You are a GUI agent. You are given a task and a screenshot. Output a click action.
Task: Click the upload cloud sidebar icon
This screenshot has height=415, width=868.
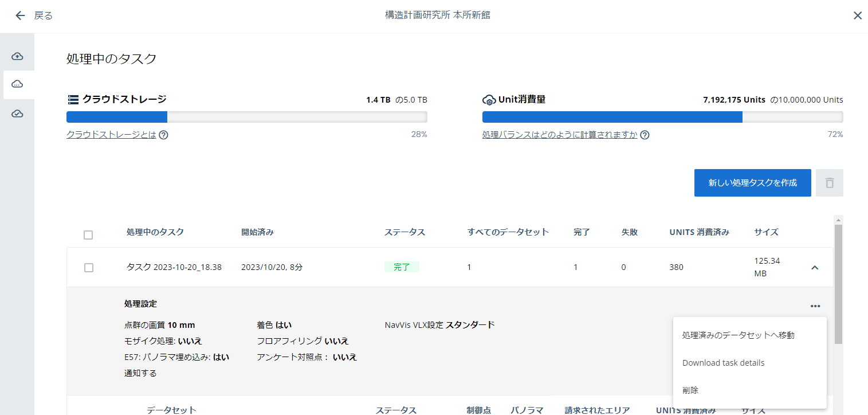pyautogui.click(x=17, y=56)
